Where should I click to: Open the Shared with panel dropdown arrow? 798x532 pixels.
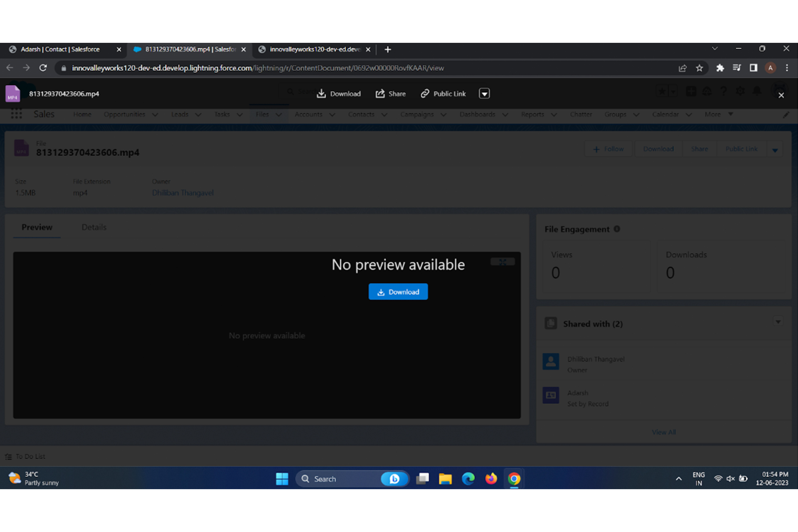(778, 322)
